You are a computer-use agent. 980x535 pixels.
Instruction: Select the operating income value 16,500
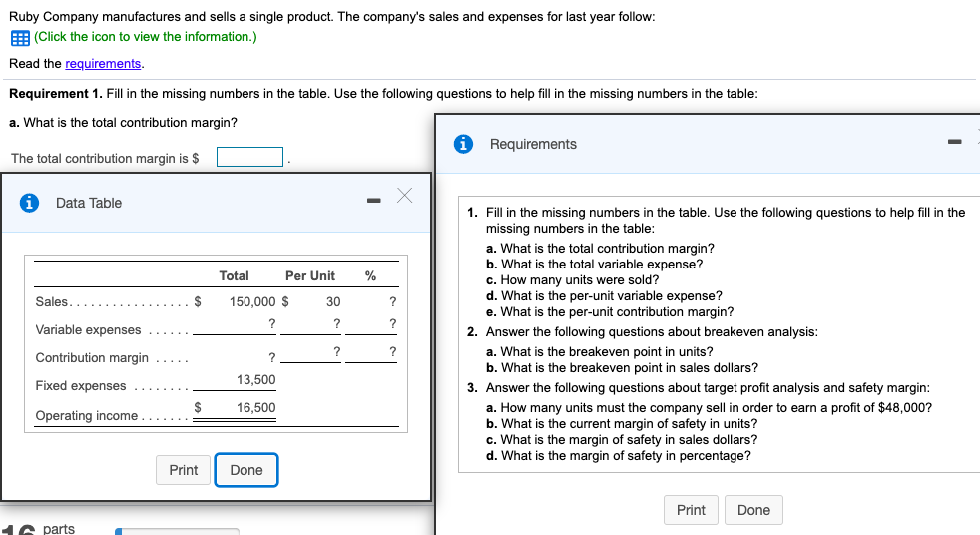[255, 408]
